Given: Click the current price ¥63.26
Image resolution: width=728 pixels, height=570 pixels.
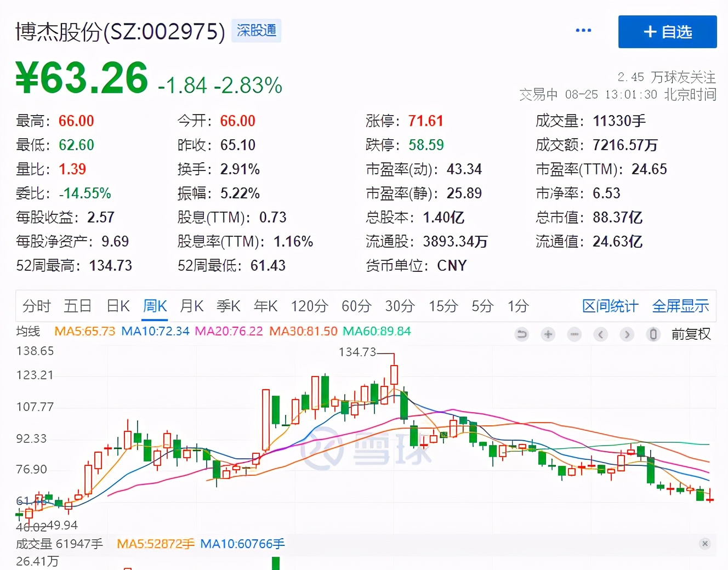Looking at the screenshot, I should [82, 78].
